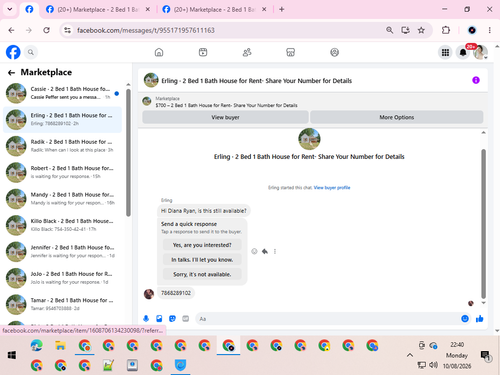
Task: Click the address bar URL
Action: [146, 30]
